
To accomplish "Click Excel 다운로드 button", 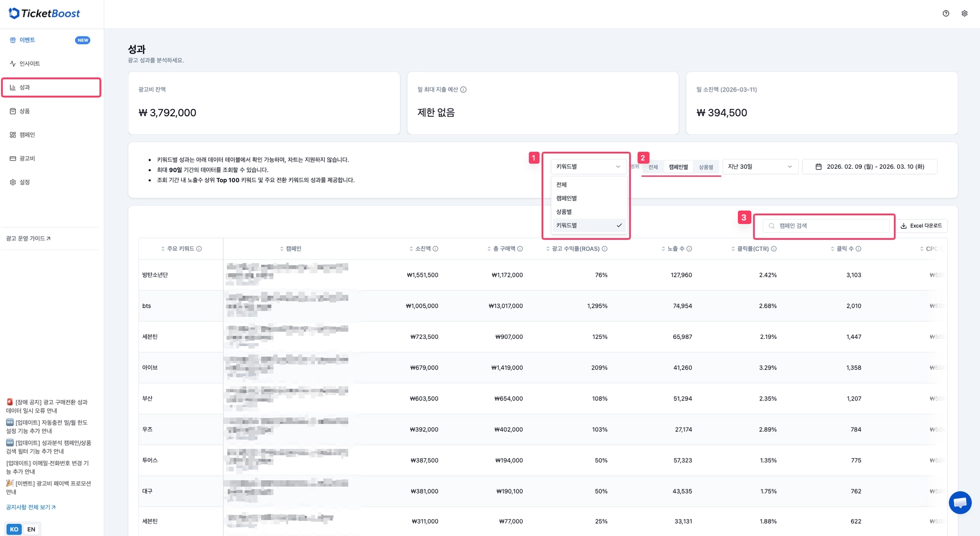I will click(921, 225).
